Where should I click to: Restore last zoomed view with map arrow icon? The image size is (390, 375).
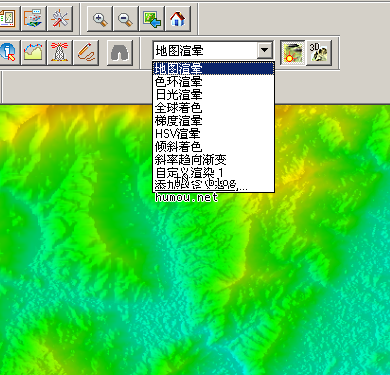tap(152, 19)
